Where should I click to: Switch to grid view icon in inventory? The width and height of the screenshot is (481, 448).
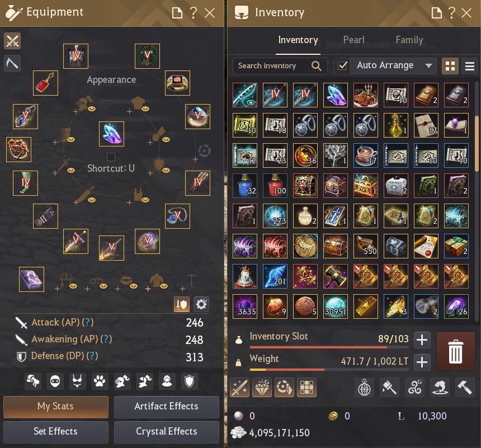(x=450, y=66)
